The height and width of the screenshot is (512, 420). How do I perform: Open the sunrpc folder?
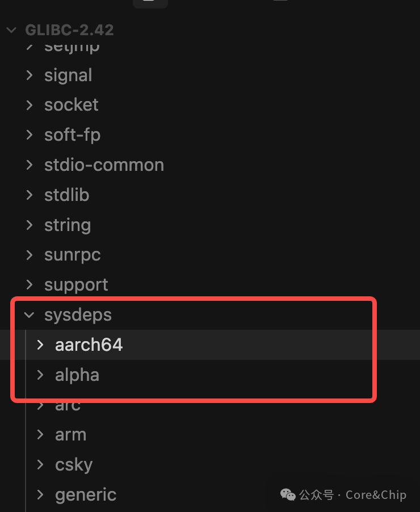(x=72, y=255)
